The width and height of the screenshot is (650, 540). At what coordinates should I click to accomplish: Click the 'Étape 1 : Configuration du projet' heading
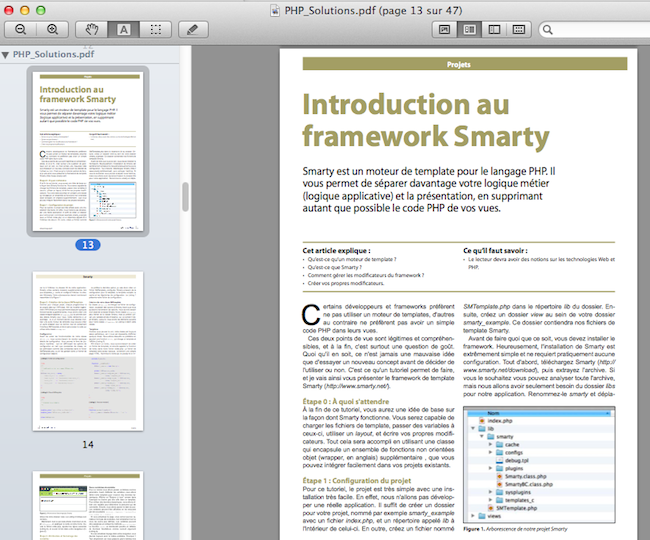[x=357, y=480]
